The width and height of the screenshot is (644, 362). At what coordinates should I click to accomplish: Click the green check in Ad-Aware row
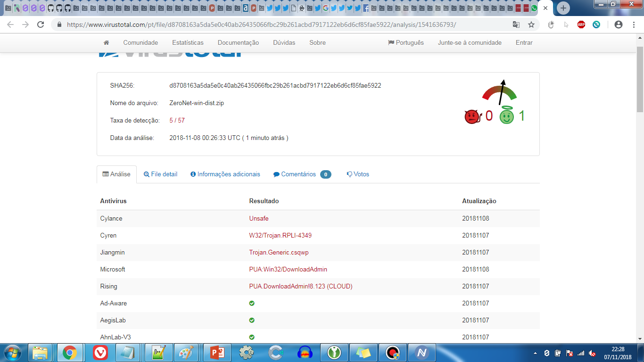252,303
